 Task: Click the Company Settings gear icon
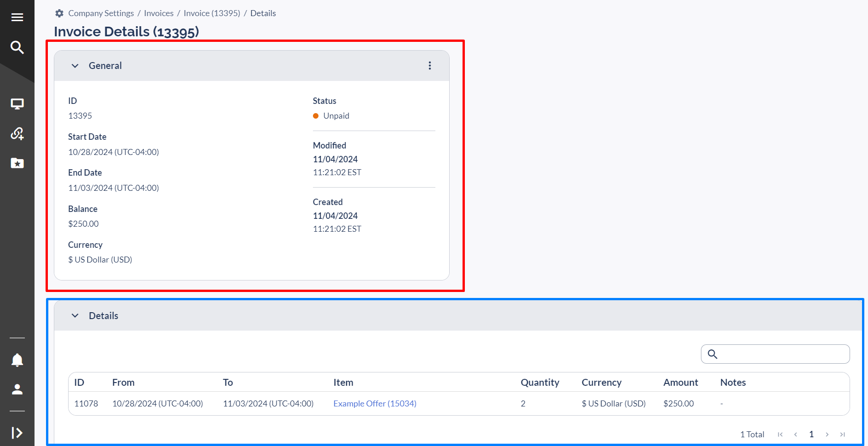tap(59, 13)
